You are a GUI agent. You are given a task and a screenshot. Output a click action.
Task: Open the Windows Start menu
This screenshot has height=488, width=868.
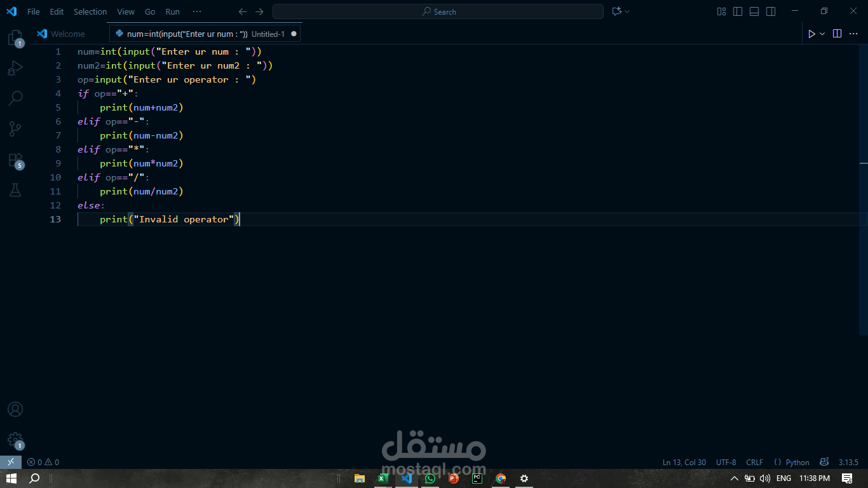(11, 478)
